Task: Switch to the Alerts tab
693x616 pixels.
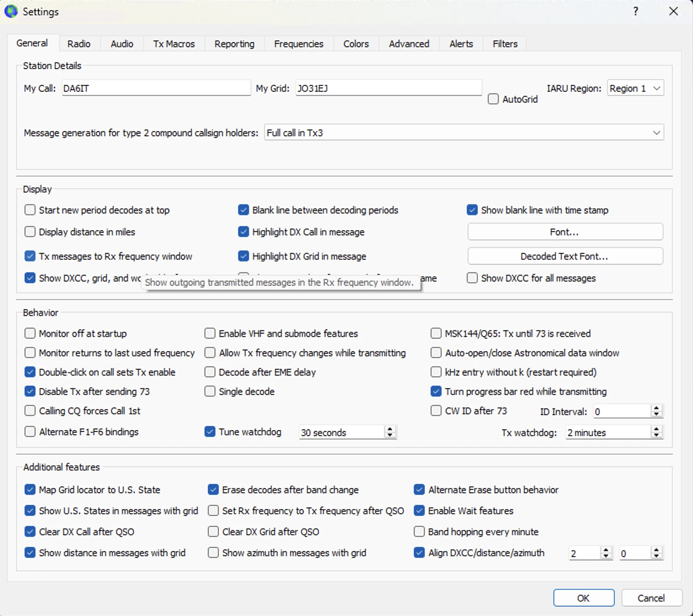Action: pos(461,44)
